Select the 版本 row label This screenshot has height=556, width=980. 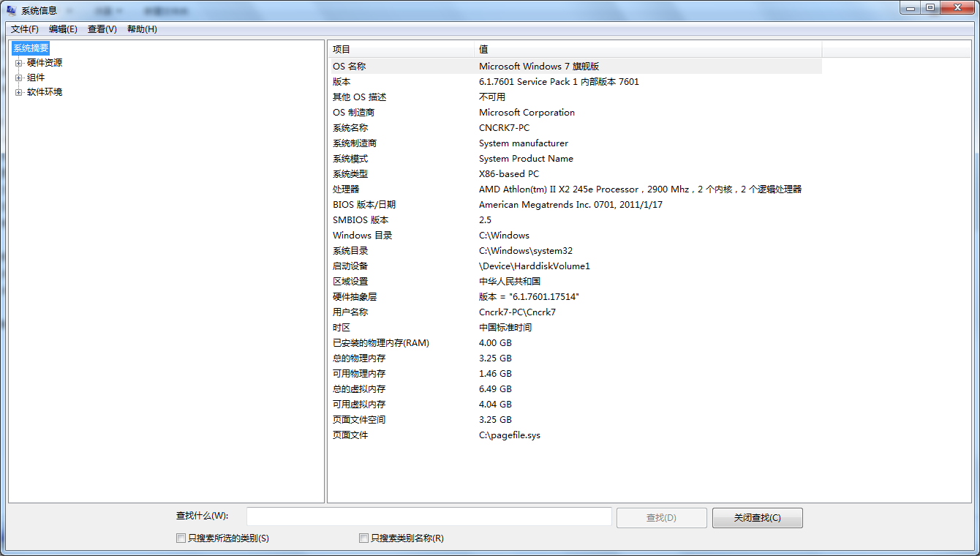(342, 82)
